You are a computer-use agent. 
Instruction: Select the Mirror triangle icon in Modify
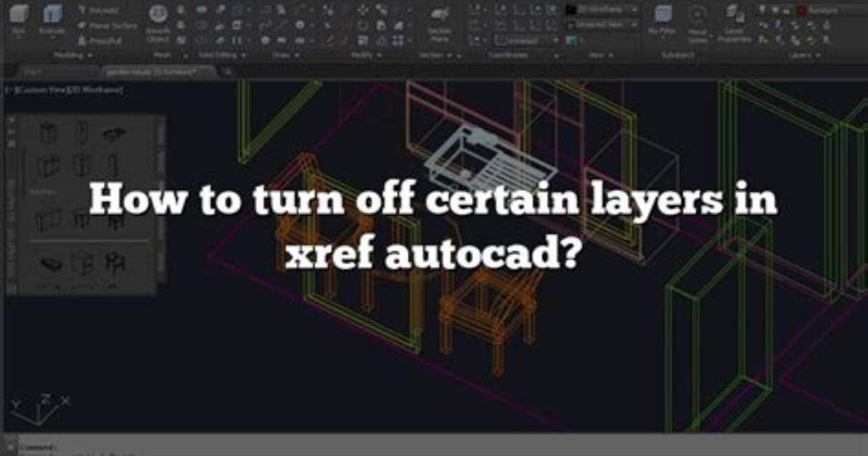tap(382, 41)
